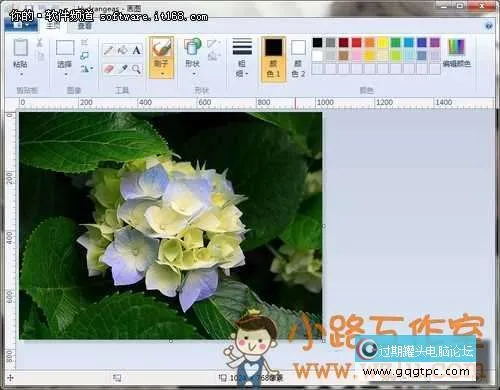Viewport: 500px width, 390px height.
Task: Pick the purple color swatch
Action: (x=434, y=43)
